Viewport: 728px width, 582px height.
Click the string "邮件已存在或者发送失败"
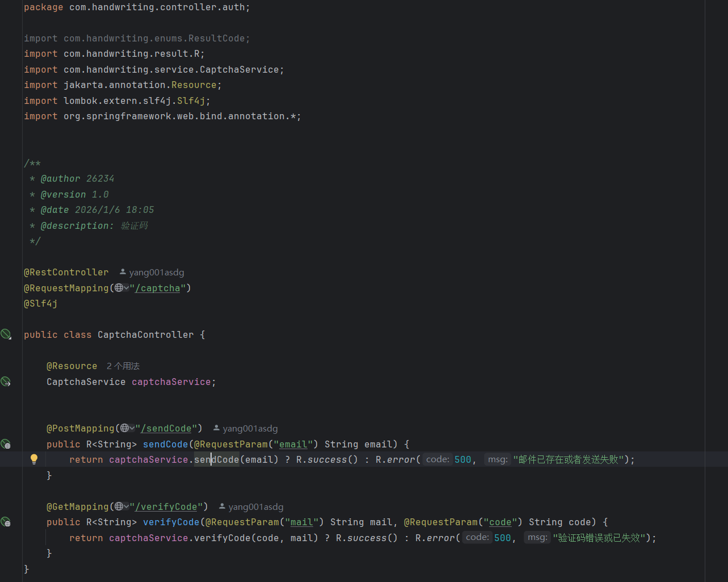569,459
